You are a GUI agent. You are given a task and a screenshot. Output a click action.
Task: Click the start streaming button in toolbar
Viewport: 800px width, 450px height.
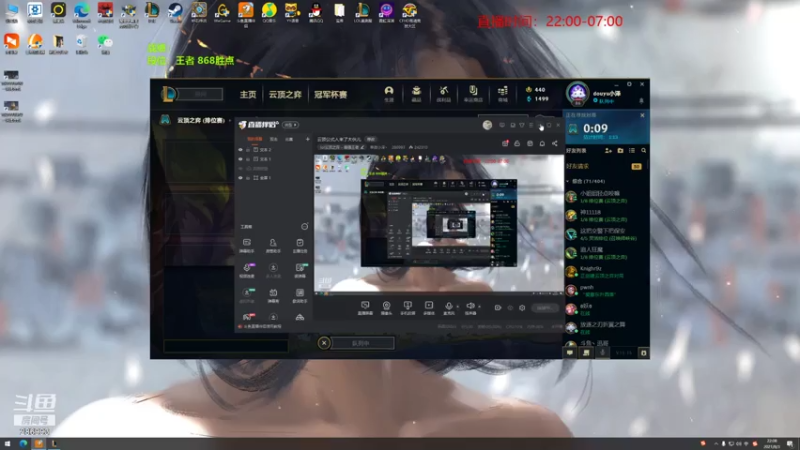(544, 308)
